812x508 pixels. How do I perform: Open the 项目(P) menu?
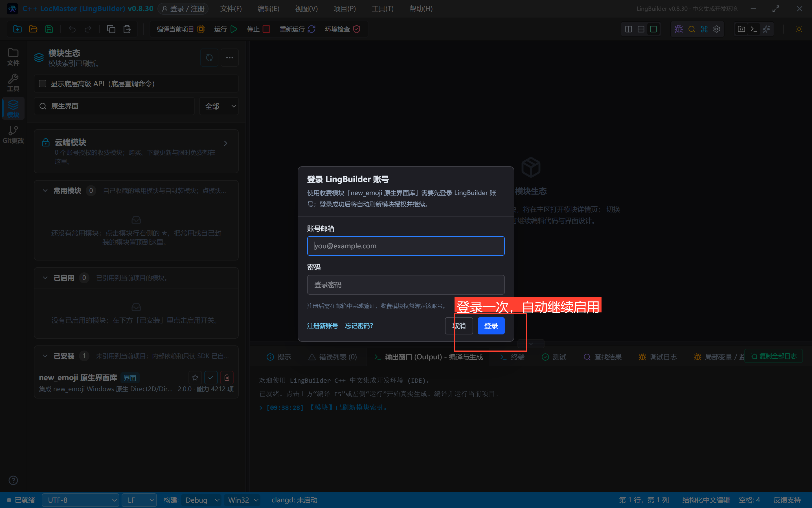344,9
